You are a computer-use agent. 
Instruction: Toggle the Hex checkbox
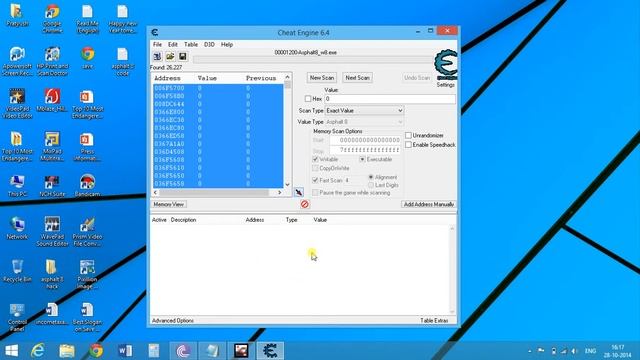pyautogui.click(x=308, y=99)
